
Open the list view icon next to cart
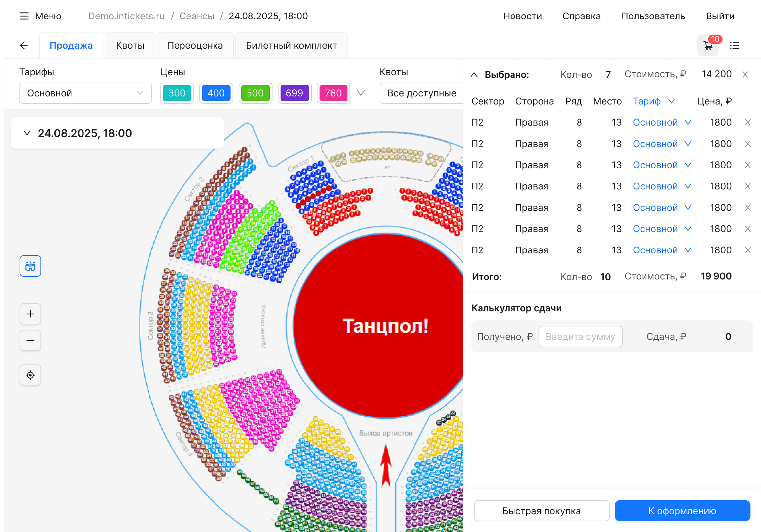pos(735,46)
